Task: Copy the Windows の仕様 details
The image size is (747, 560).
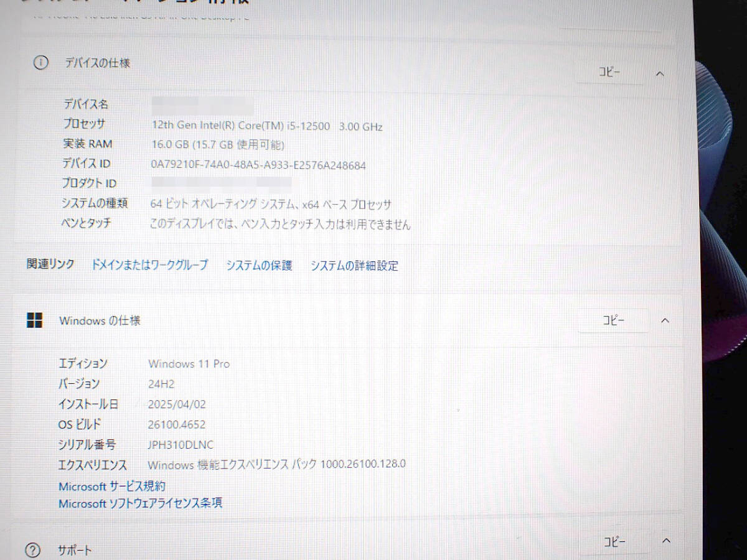Action: pos(613,320)
